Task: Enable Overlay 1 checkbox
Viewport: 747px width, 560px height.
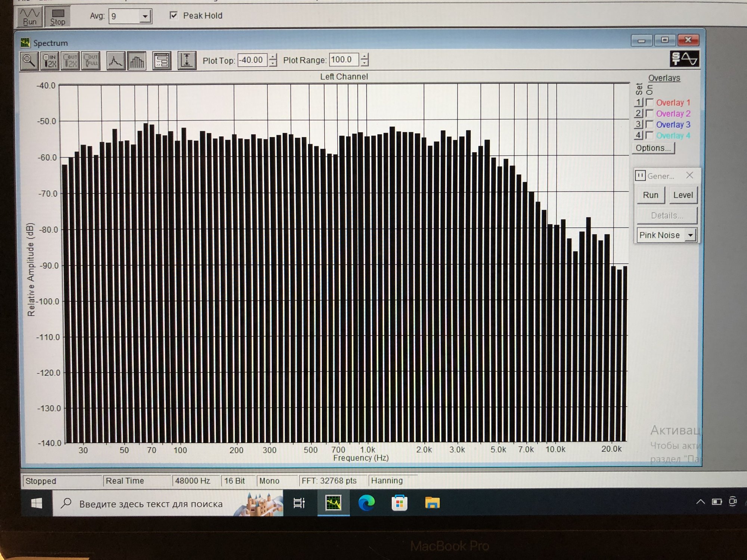Action: coord(650,102)
